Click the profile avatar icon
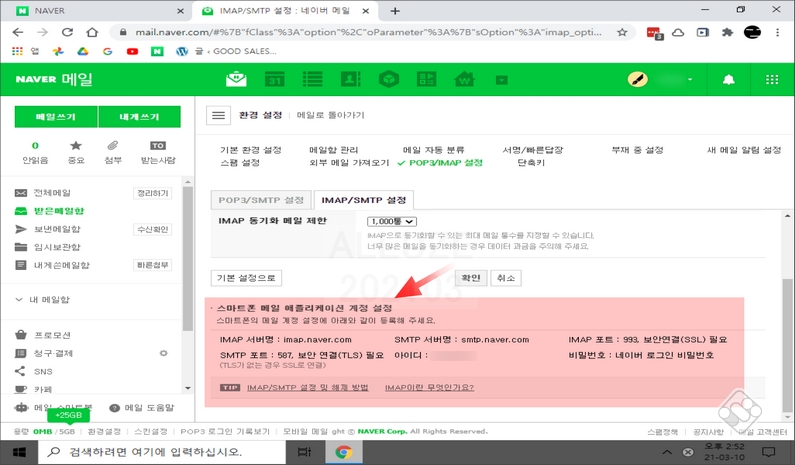Screen dimensions: 795x465 click(x=637, y=80)
